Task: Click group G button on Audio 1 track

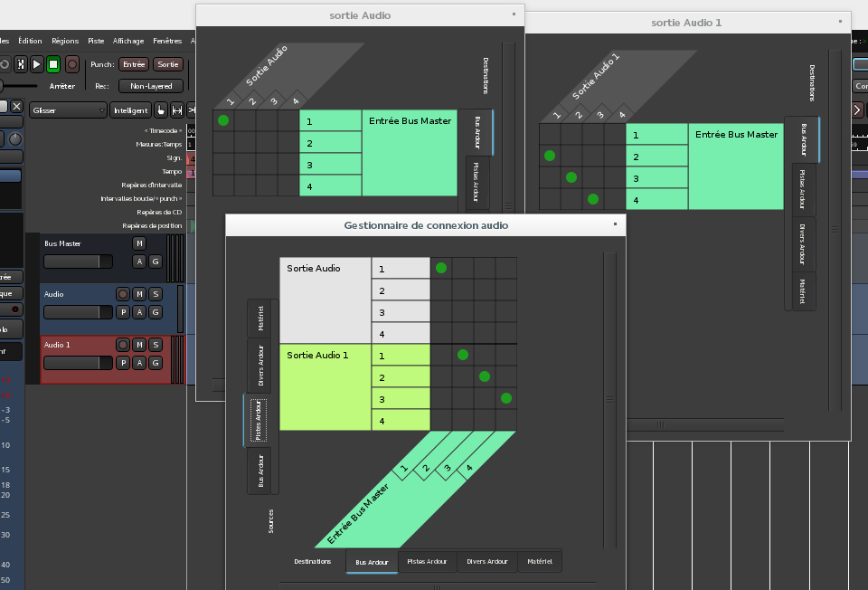Action: (x=156, y=363)
